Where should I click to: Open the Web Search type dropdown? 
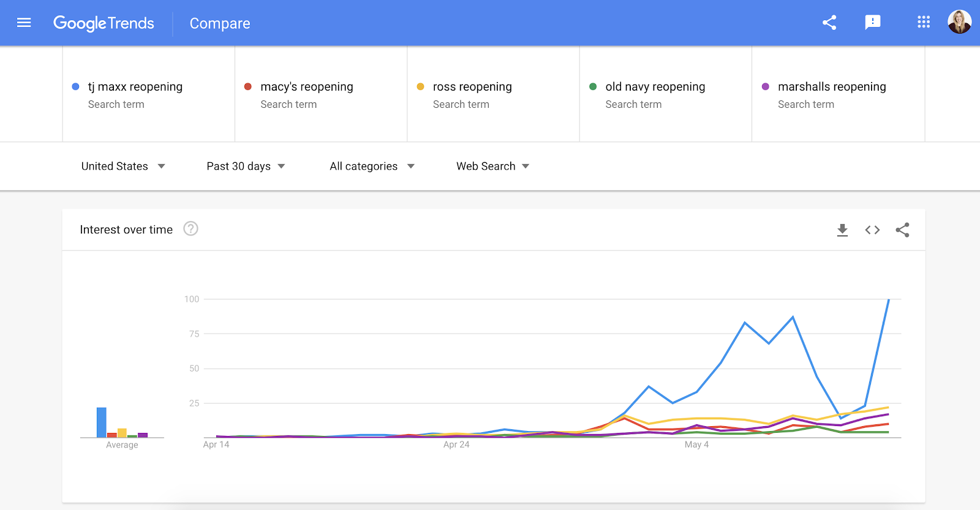point(492,167)
